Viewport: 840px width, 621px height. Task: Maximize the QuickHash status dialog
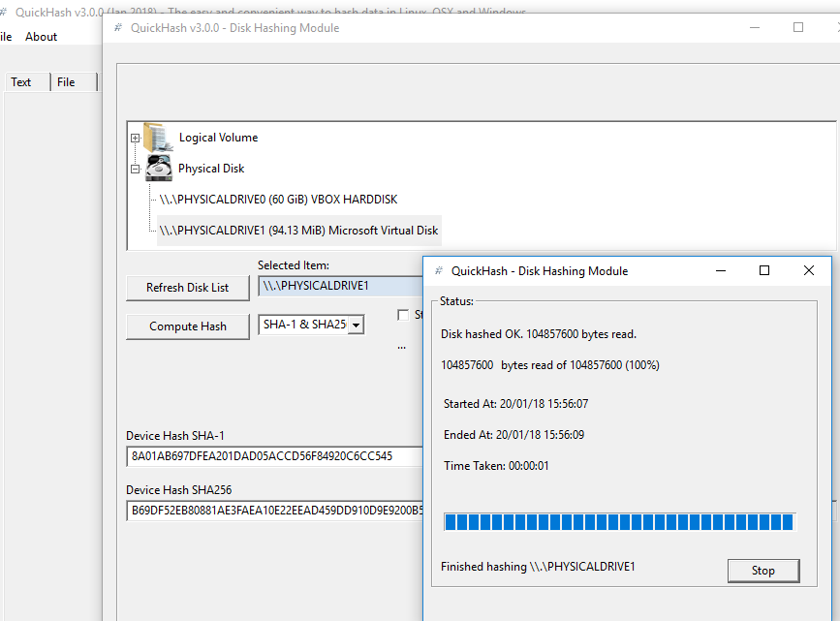tap(764, 271)
